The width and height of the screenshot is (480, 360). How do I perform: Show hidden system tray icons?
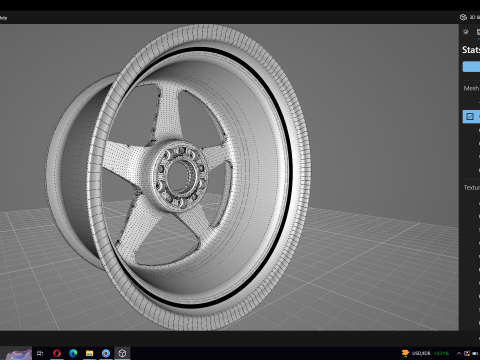click(459, 353)
